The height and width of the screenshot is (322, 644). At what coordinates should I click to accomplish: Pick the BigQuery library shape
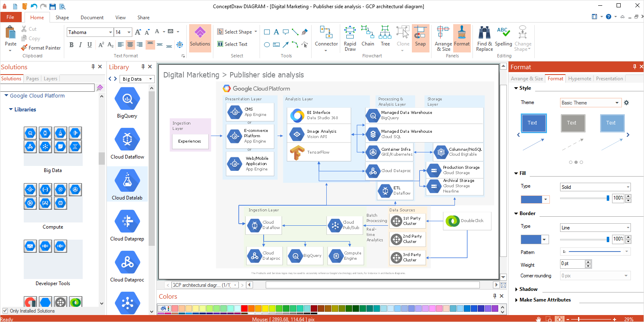[x=127, y=103]
